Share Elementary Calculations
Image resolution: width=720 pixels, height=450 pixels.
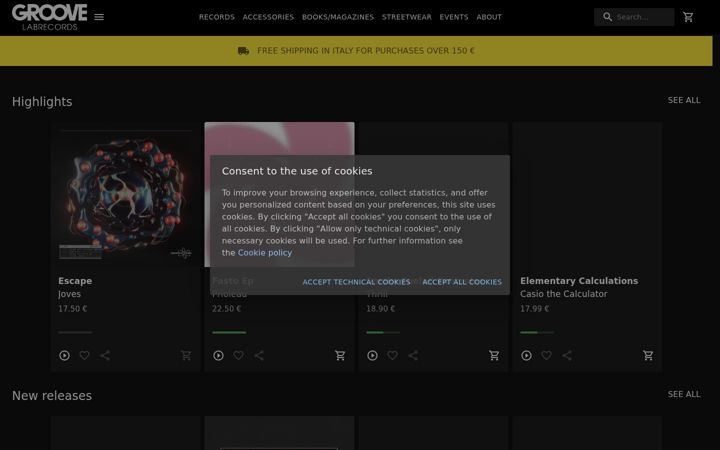point(567,355)
